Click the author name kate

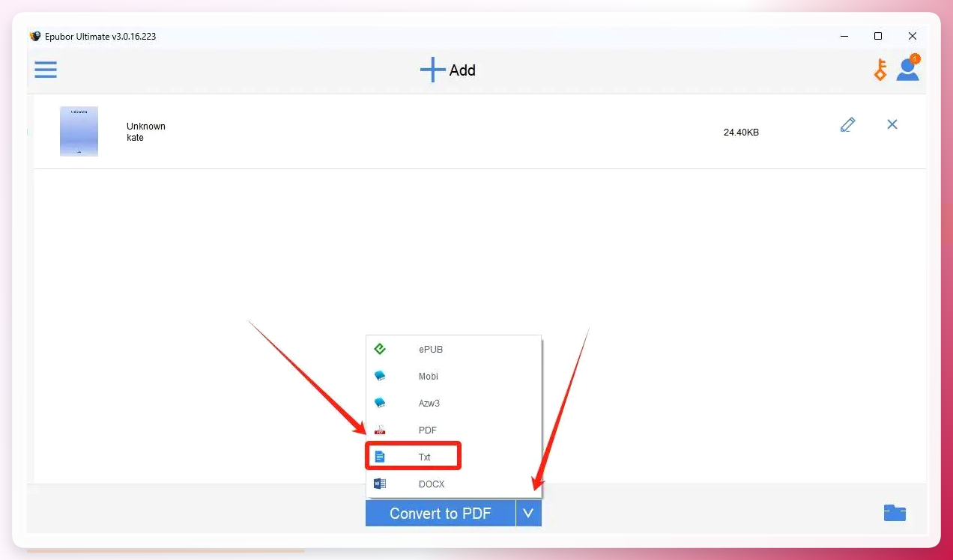tap(135, 138)
